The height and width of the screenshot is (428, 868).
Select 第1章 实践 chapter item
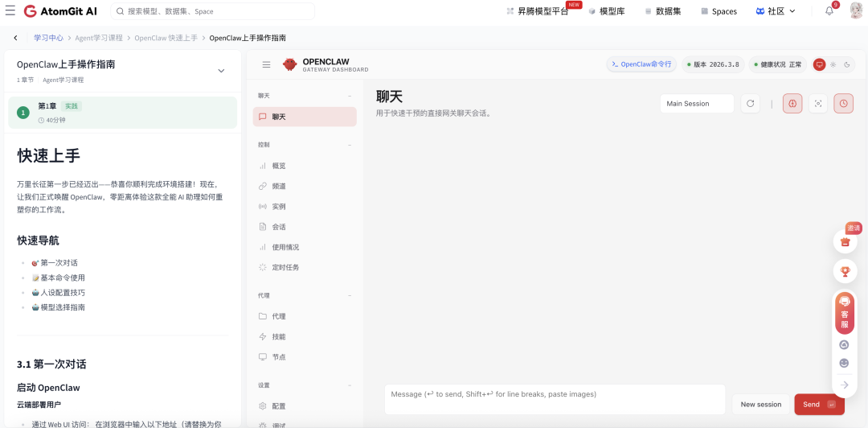[x=122, y=113]
